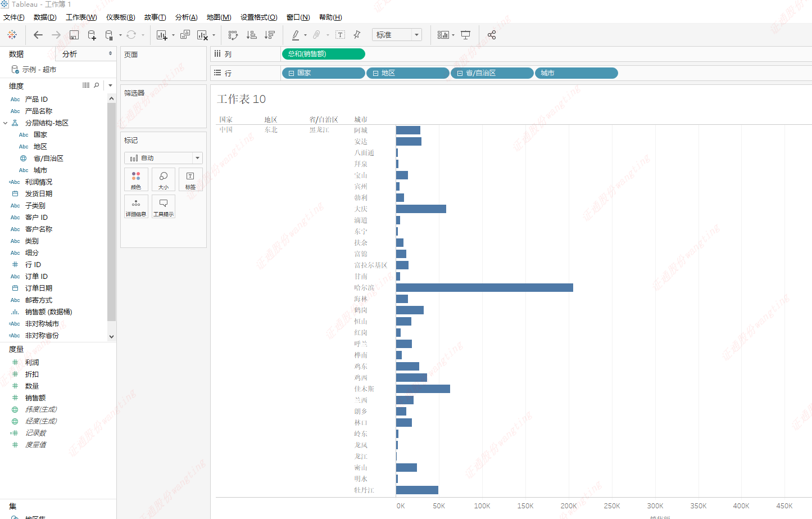Create a new worksheet icon
The width and height of the screenshot is (812, 519).
pyautogui.click(x=162, y=35)
